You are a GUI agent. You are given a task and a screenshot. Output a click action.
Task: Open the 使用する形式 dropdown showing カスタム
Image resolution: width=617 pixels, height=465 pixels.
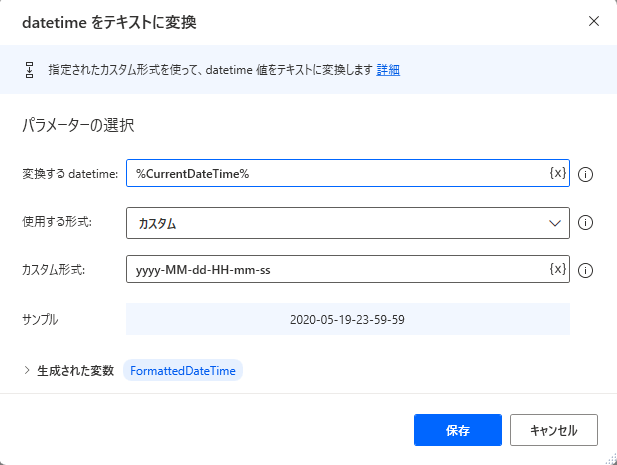[348, 223]
